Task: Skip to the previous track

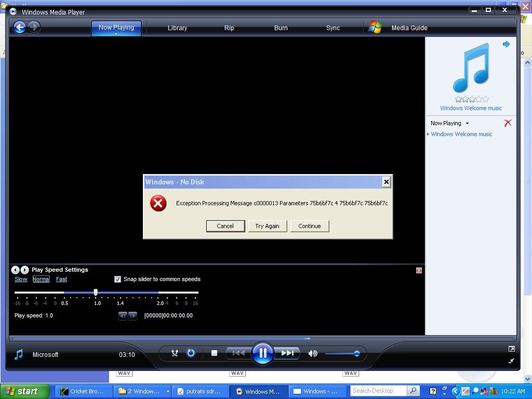Action: (x=238, y=353)
